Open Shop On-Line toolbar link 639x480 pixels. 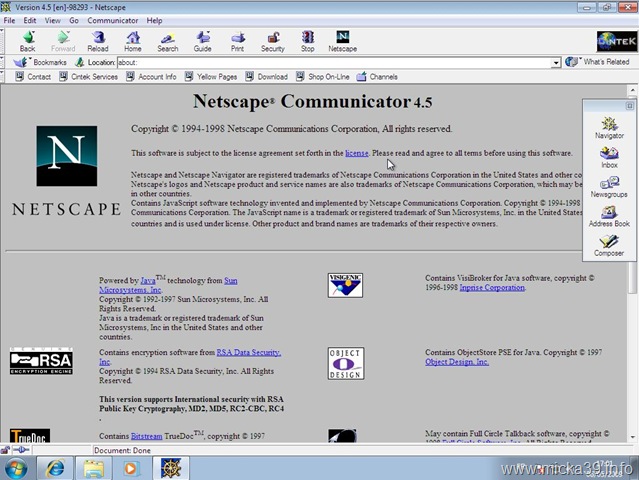coord(323,77)
